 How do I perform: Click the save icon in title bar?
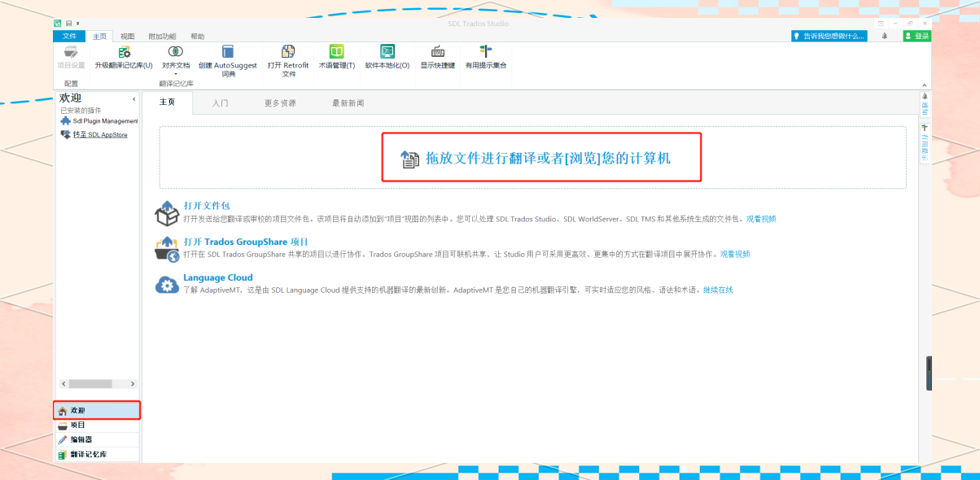point(68,24)
